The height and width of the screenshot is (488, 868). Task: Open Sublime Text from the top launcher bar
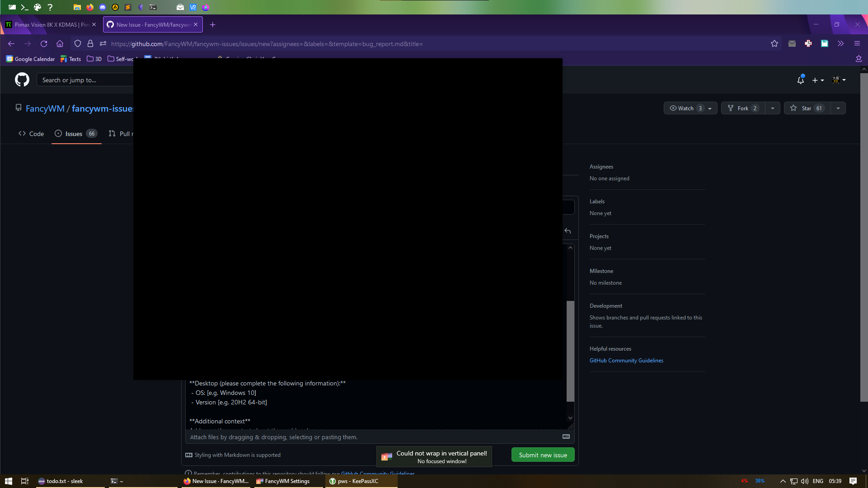click(x=128, y=7)
